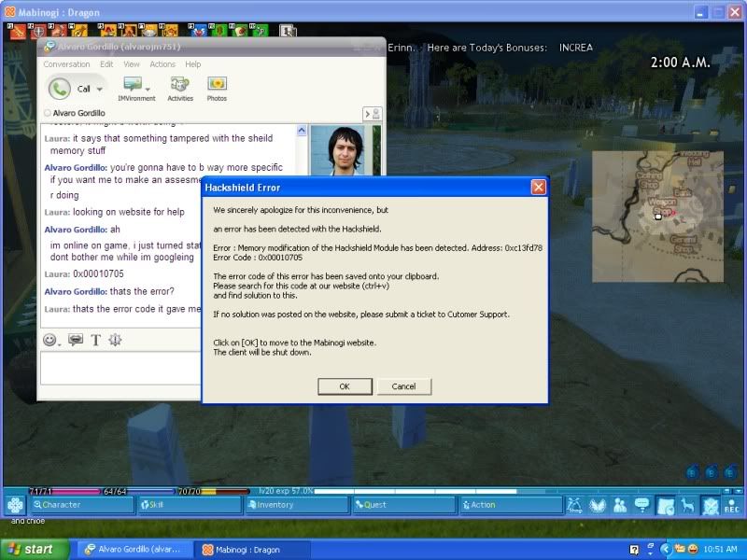Click the REC record icon in game bar
Viewport: 747px width, 560px height.
coord(732,505)
